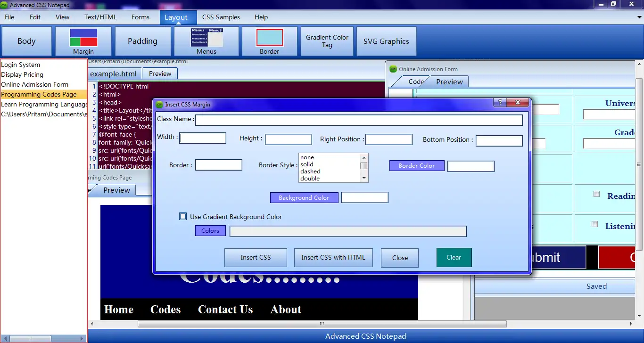The width and height of the screenshot is (644, 343).
Task: Open the View menu
Action: coord(62,17)
